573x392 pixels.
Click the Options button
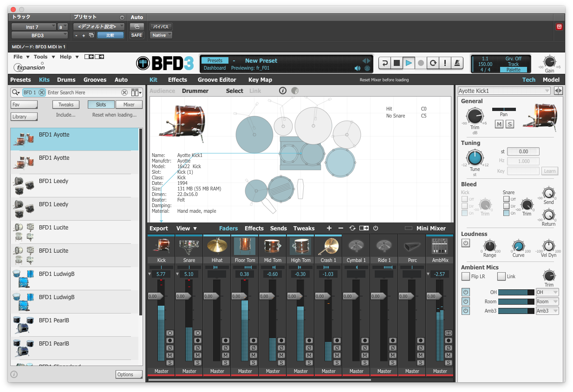tap(129, 374)
